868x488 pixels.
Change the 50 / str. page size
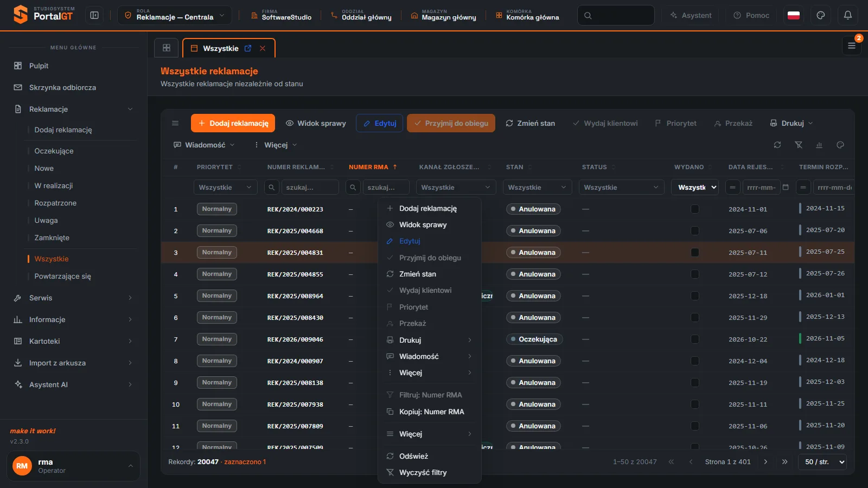click(822, 462)
